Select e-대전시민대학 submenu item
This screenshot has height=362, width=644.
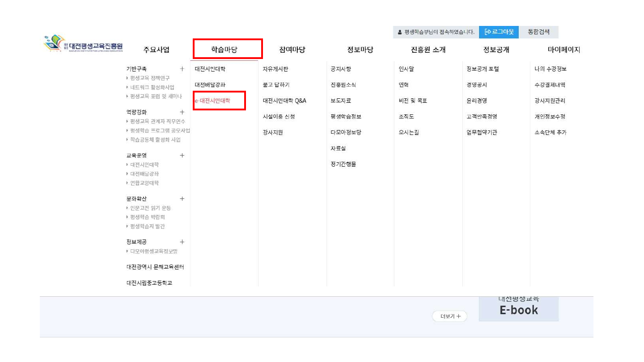click(213, 101)
